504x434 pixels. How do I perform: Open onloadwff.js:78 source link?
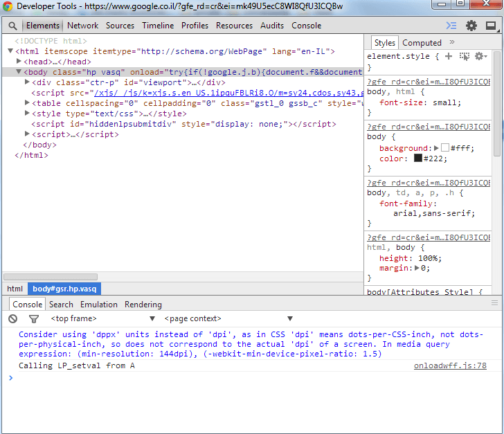(x=450, y=365)
